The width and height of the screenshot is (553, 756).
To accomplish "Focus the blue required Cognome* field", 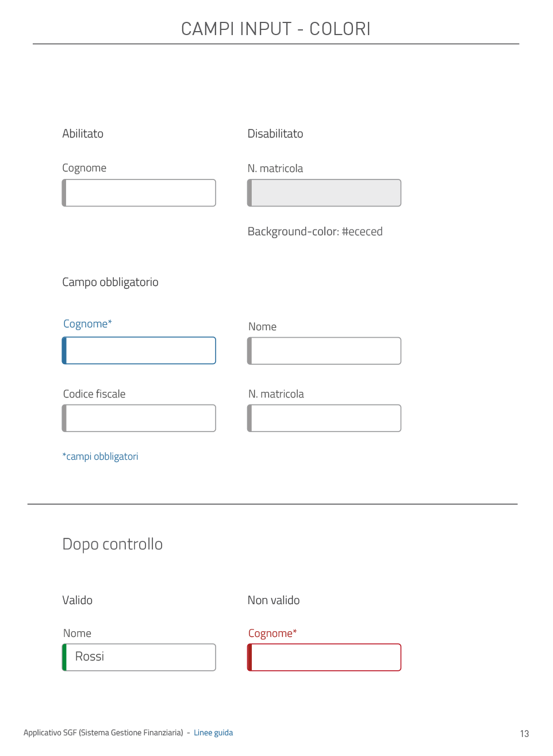I will [139, 350].
